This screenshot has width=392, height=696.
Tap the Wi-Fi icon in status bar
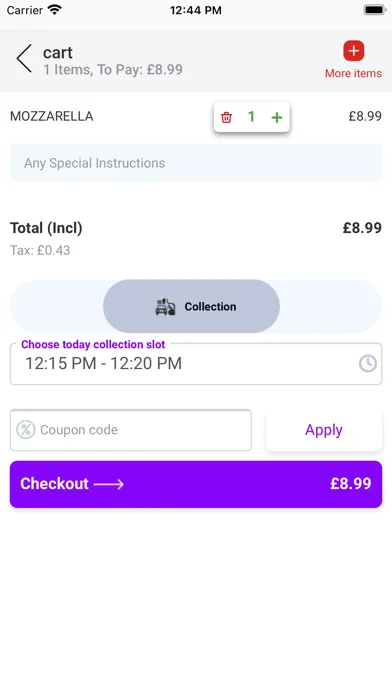[x=55, y=10]
